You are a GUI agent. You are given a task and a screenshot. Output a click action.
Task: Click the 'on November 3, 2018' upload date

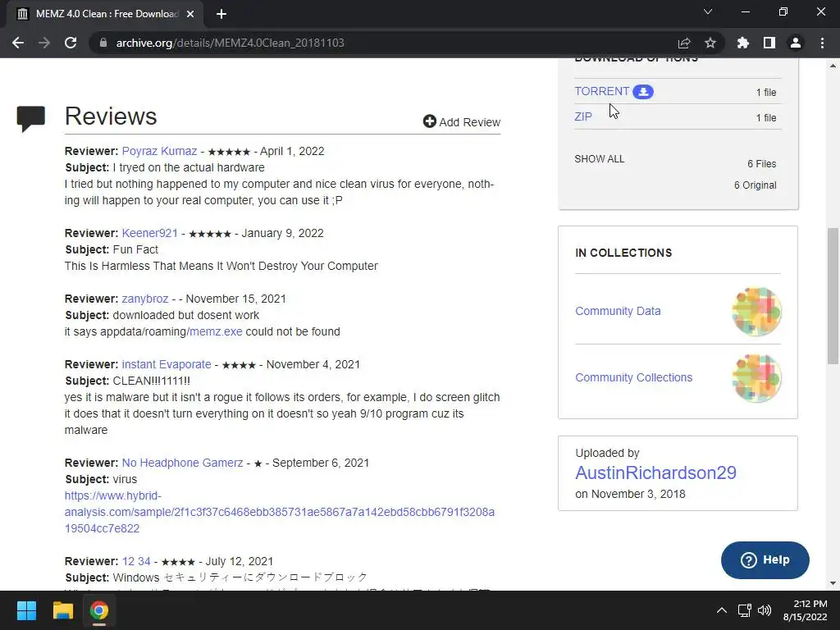(x=630, y=494)
